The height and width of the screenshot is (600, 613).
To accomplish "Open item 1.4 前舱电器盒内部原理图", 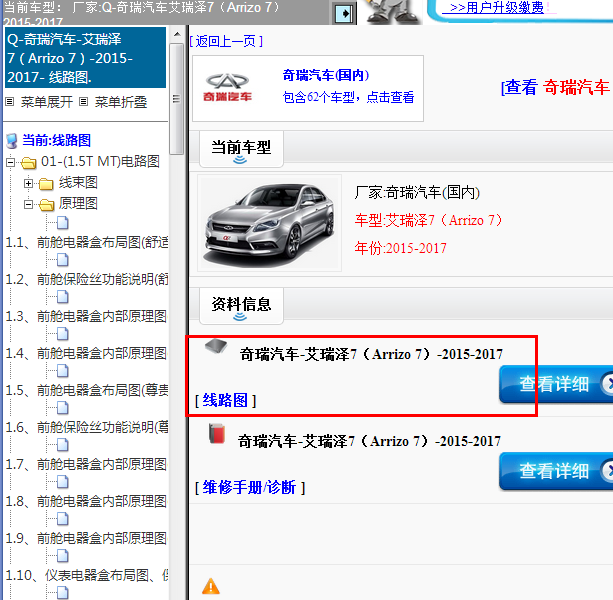I will tap(87, 353).
